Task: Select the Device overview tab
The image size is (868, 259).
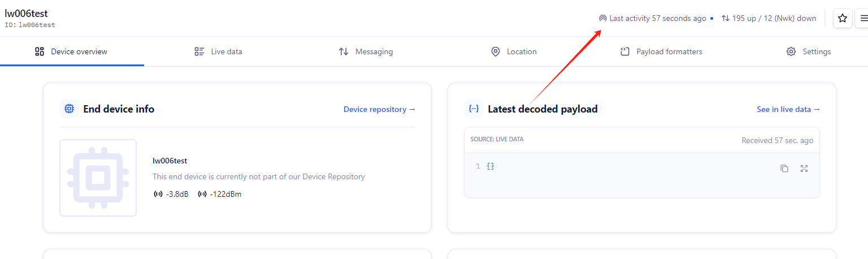Action: 71,52
